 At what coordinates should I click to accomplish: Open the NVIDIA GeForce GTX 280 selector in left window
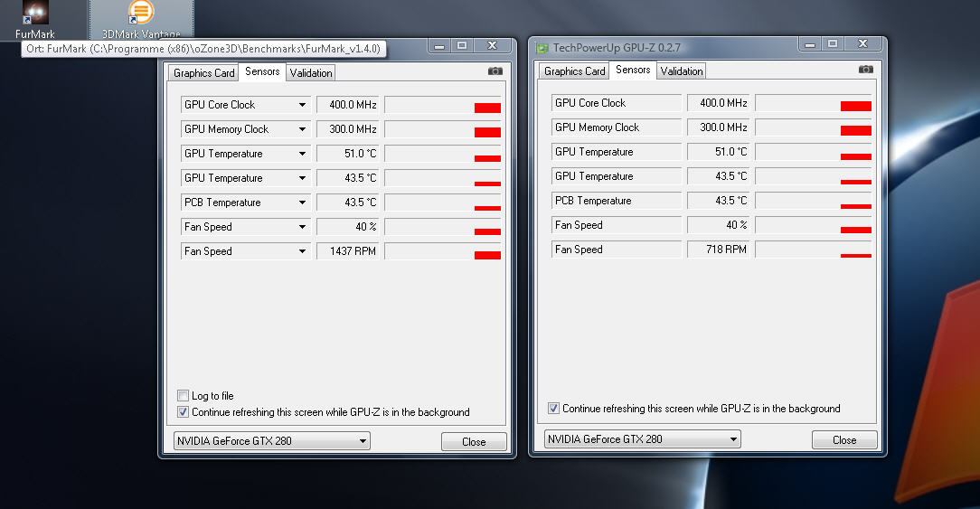point(271,441)
